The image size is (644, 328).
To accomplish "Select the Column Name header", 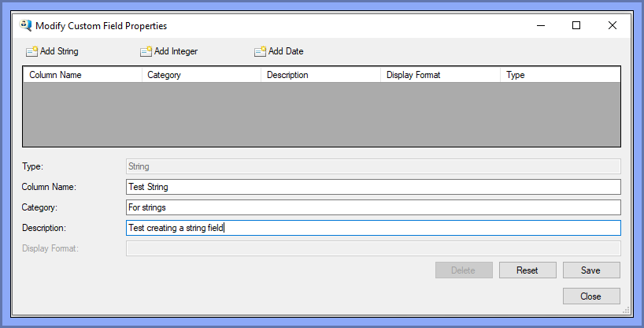I will (x=83, y=75).
